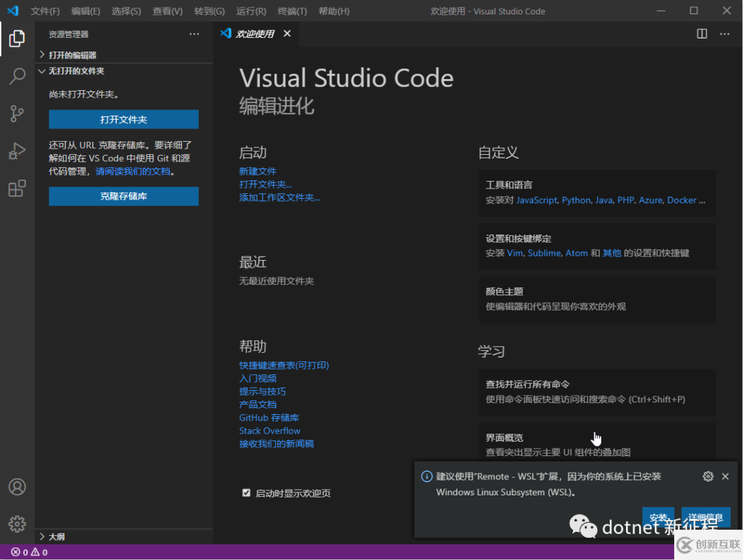Click the Accounts icon in activity bar
Viewport: 743px width, 560px height.
click(x=17, y=486)
